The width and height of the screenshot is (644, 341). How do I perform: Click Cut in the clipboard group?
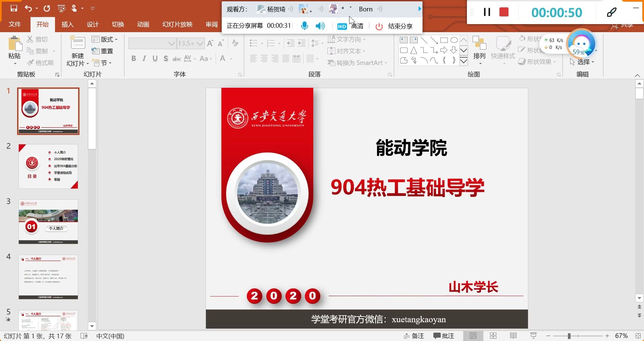(37, 40)
